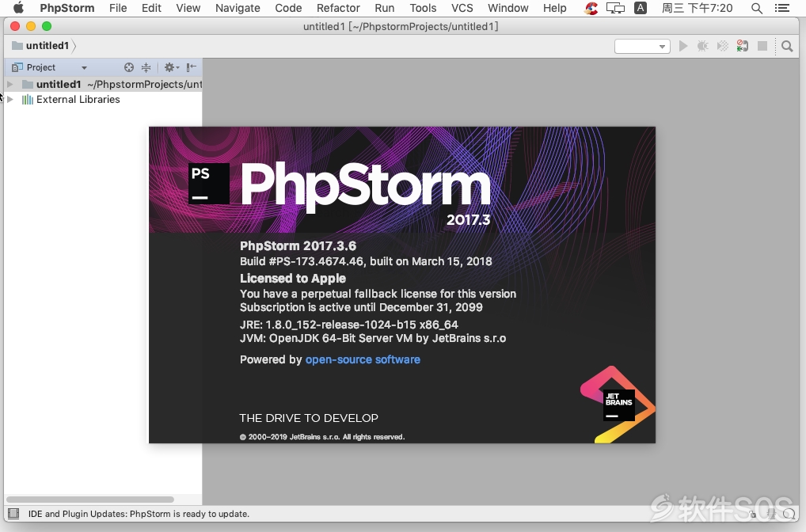Open the Help menu

point(555,8)
